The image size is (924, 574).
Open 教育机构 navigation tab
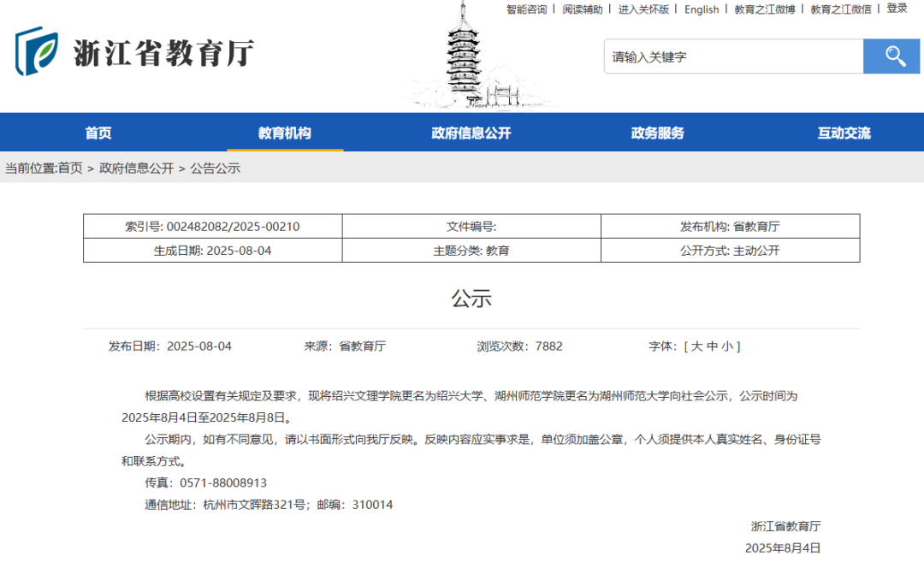tap(285, 133)
